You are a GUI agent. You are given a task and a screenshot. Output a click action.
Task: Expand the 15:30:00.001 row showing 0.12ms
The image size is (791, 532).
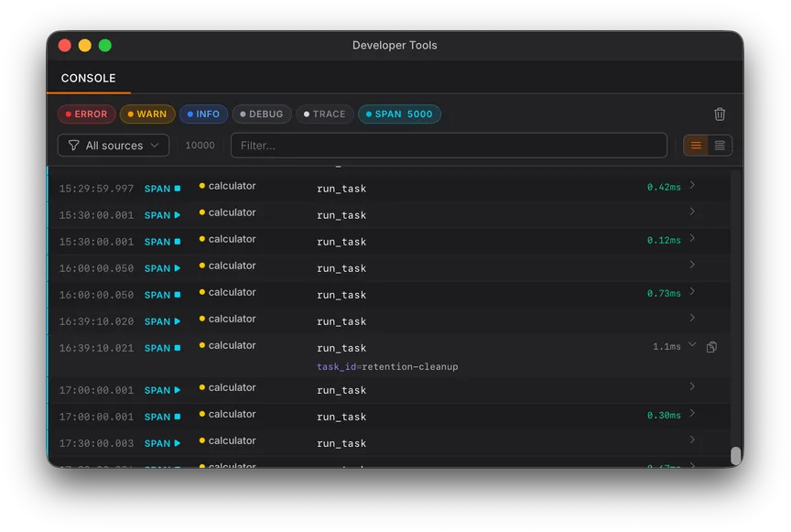tap(692, 238)
